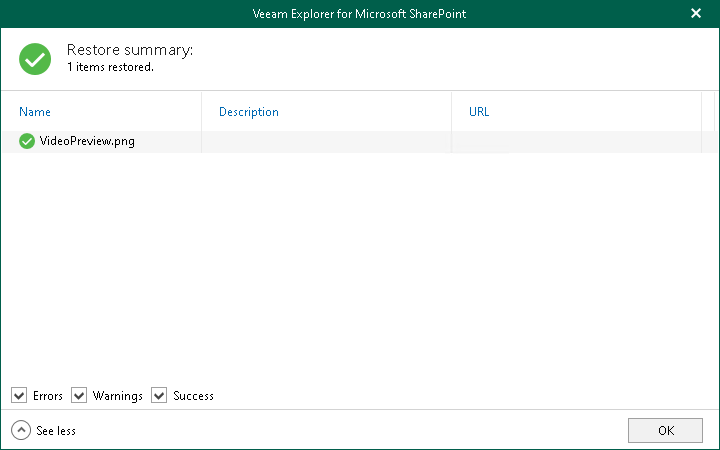Click the Restore summary heading
This screenshot has width=720, height=450.
[130, 50]
